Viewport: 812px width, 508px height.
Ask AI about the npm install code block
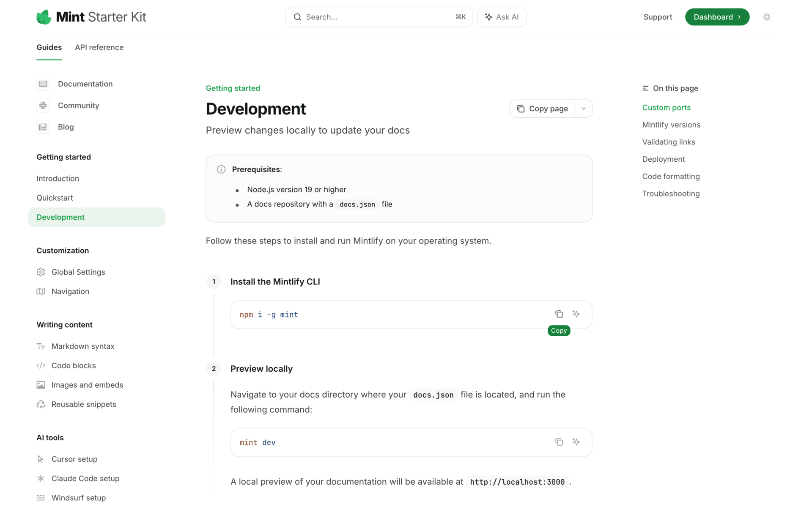tap(576, 314)
